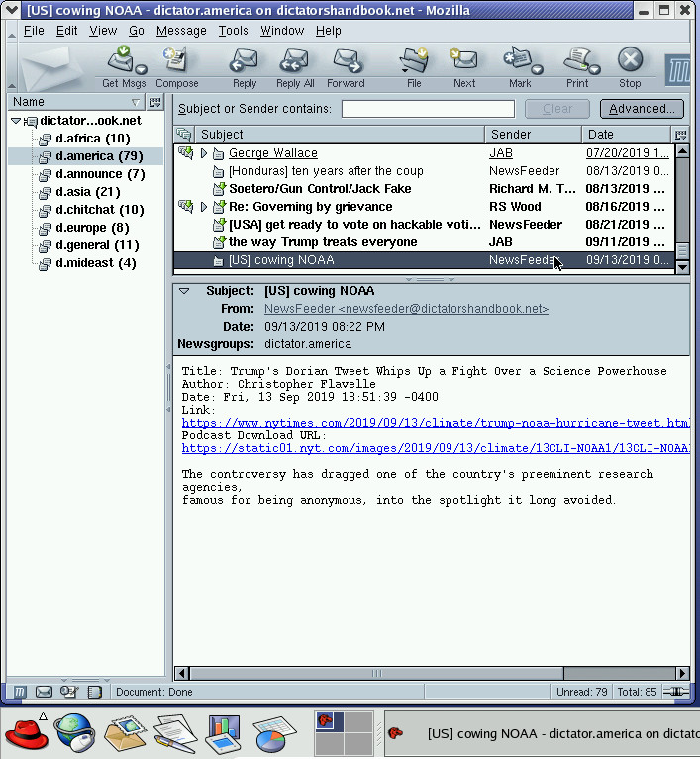The image size is (700, 759).
Task: Click thread column header icon
Action: (x=184, y=134)
